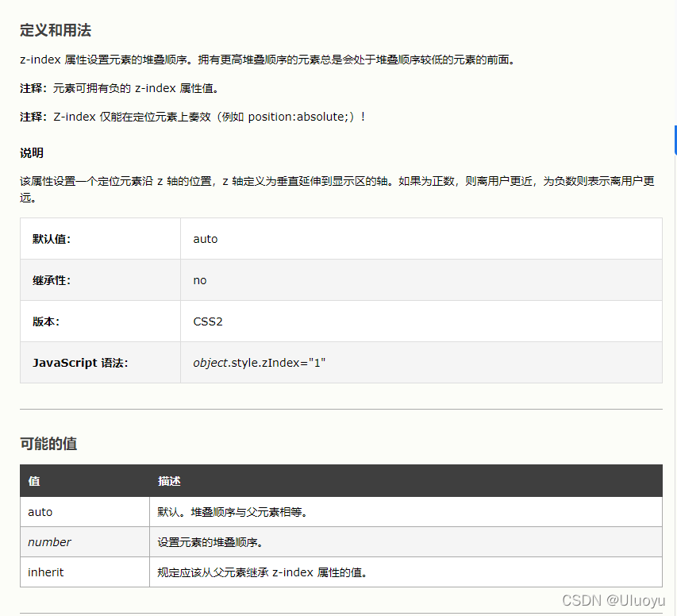Click the 描述 column header
The image size is (677, 616).
pyautogui.click(x=406, y=481)
